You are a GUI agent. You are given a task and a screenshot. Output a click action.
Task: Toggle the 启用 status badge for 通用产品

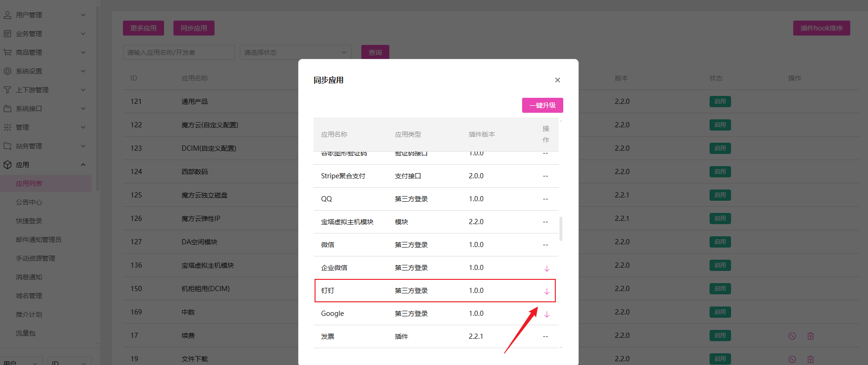tap(720, 102)
